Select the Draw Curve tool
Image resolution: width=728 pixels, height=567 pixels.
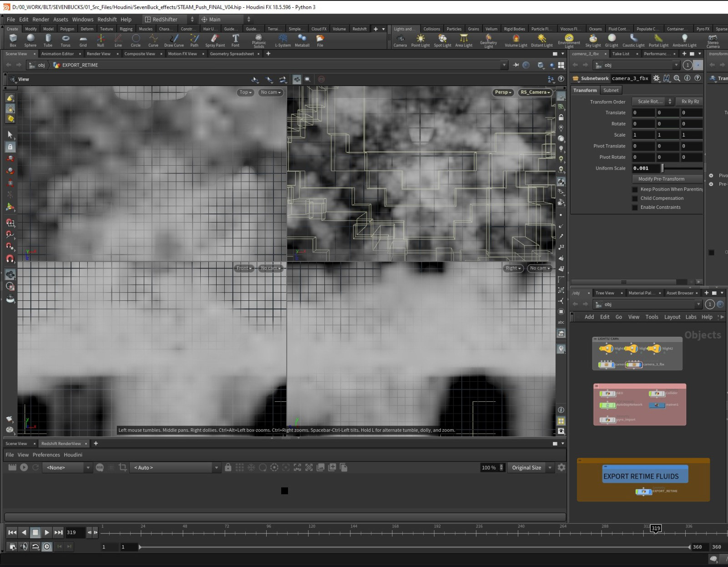[174, 40]
